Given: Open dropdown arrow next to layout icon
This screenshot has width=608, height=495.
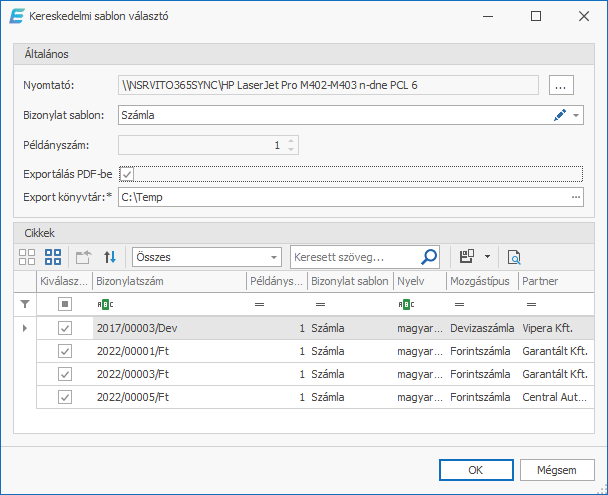Looking at the screenshot, I should click(487, 257).
